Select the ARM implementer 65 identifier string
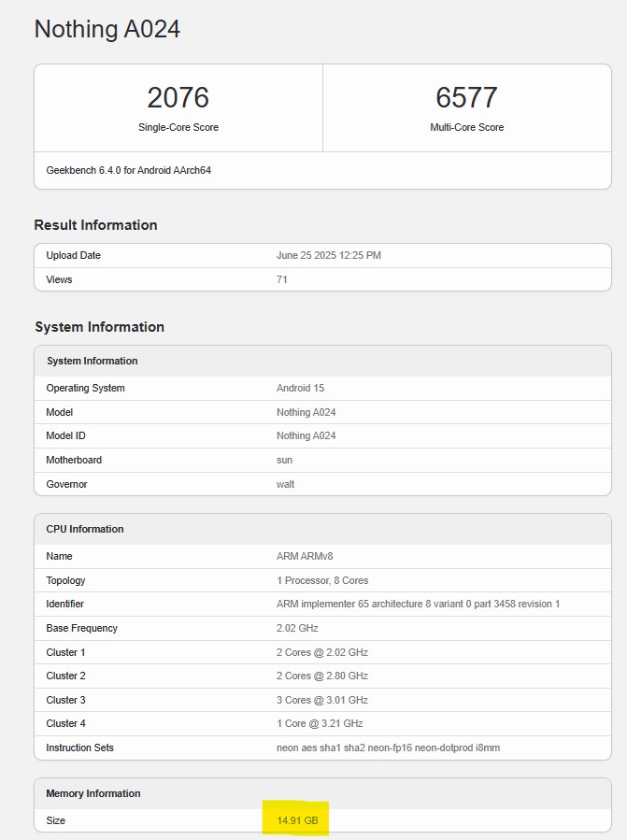Screen dimensions: 627x840 click(418, 604)
